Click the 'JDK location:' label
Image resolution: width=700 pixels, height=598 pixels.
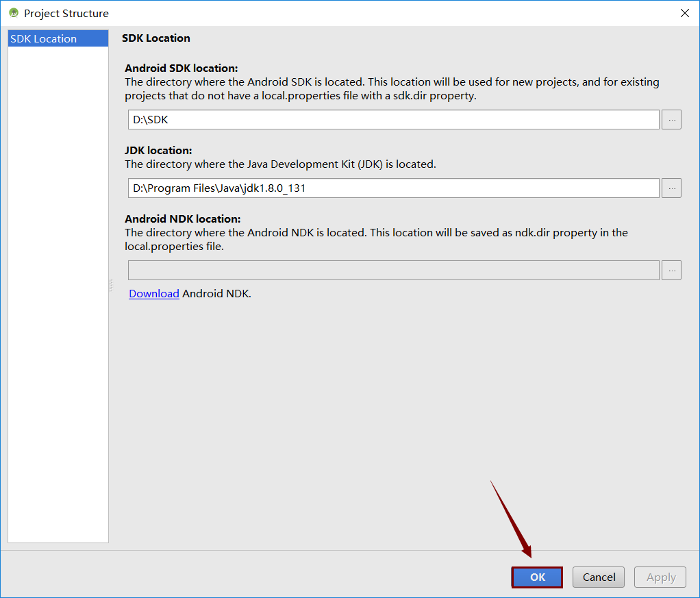(x=158, y=150)
